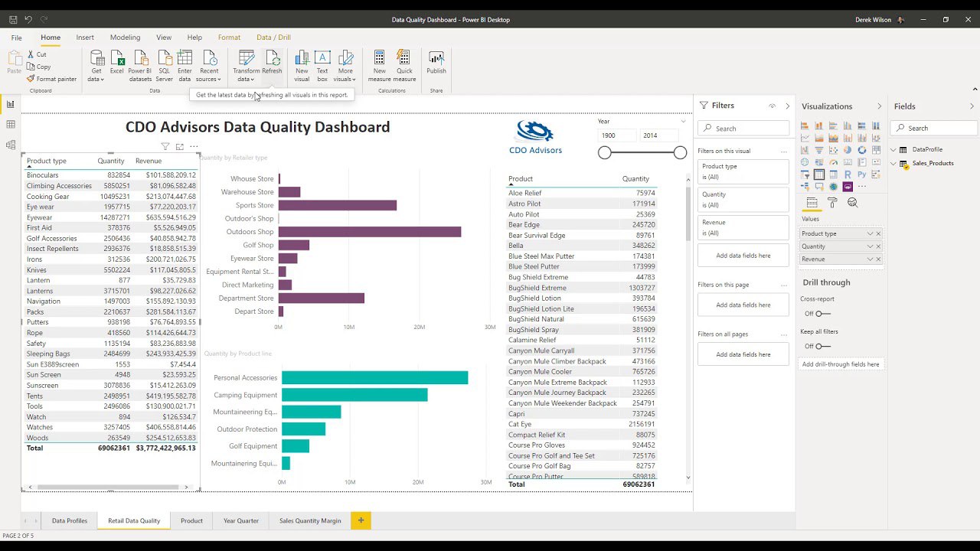
Task: Open the Modeling ribbon tab
Action: pyautogui.click(x=125, y=37)
